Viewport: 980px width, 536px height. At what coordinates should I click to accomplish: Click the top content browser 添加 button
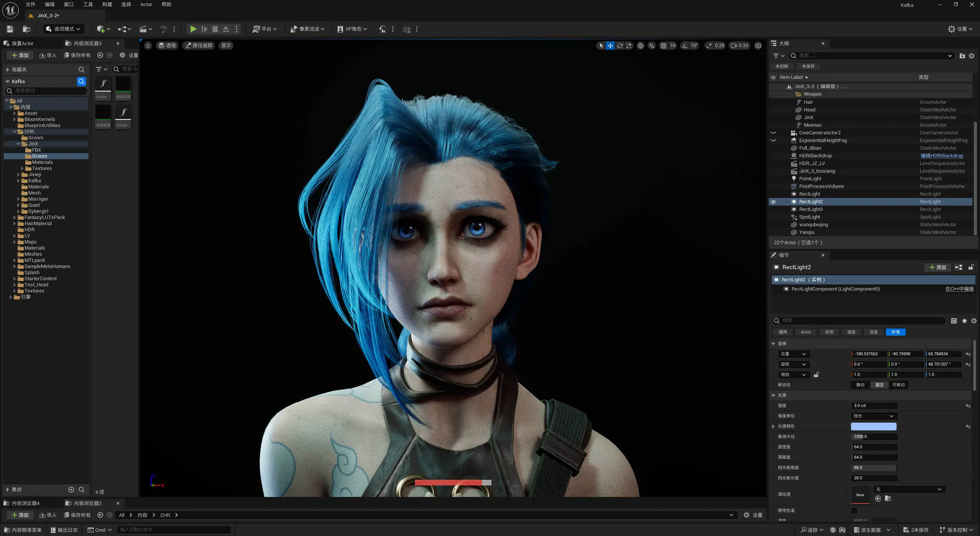20,56
